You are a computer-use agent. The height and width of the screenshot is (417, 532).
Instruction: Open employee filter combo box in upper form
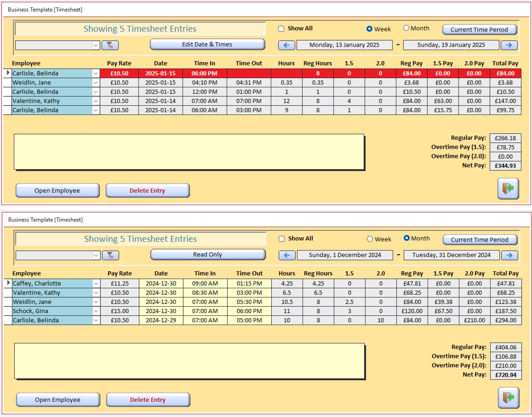[x=96, y=45]
